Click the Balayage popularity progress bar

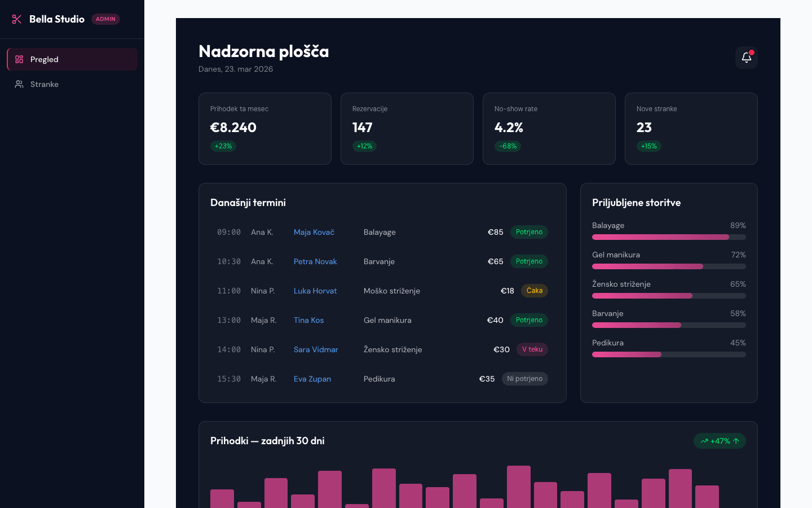click(669, 237)
